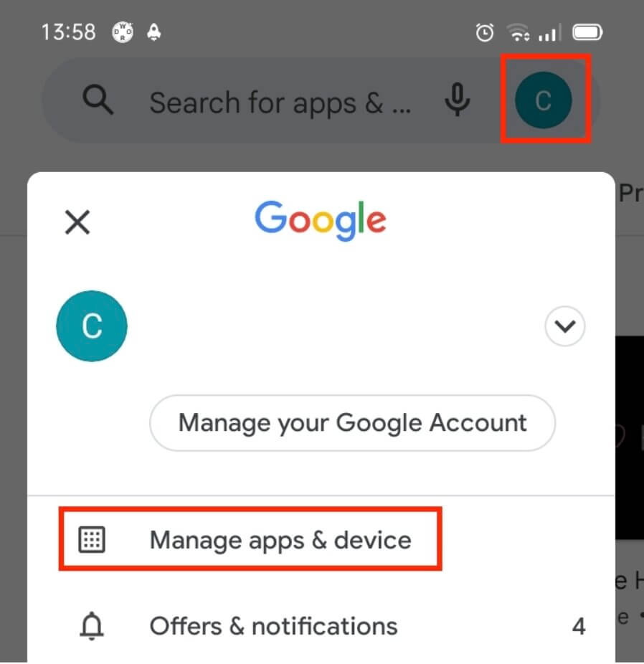Tap the notifications count badge 4
Screen dimensions: 644x664
click(x=579, y=626)
